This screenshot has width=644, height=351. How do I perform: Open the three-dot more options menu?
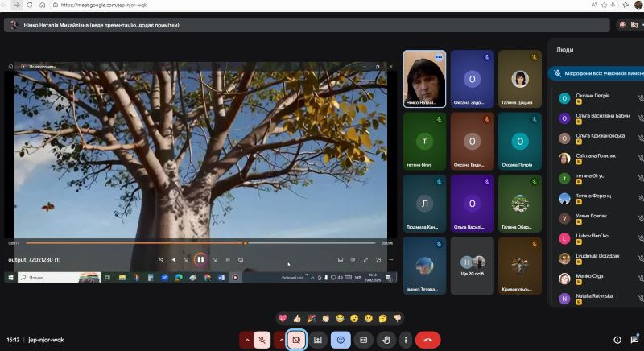406,340
